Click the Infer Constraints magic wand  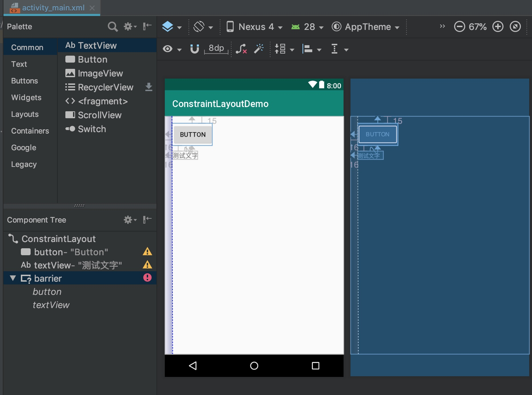click(259, 49)
